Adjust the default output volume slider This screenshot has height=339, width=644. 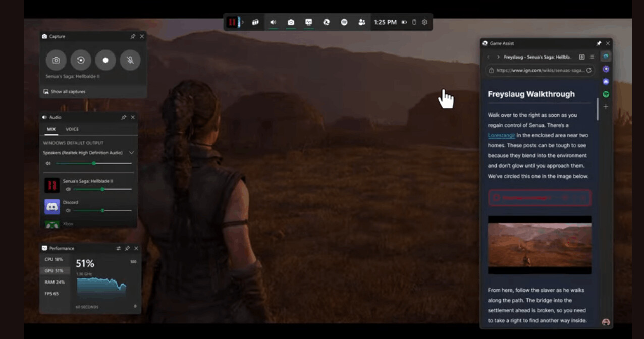94,163
